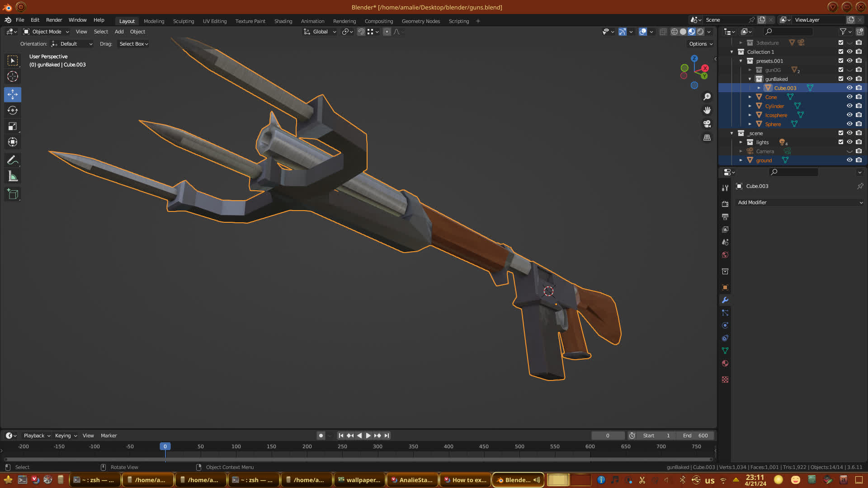Toggle camera view icon in viewport

coord(707,124)
